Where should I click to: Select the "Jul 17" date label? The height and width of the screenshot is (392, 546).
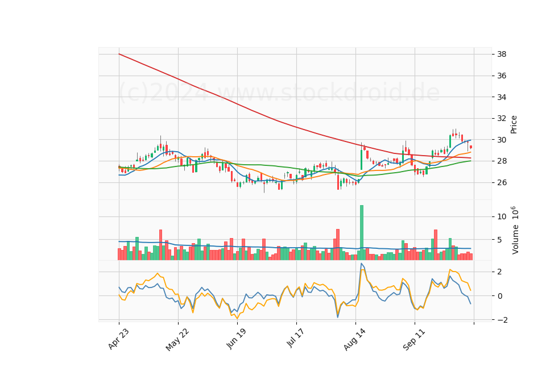(x=296, y=337)
